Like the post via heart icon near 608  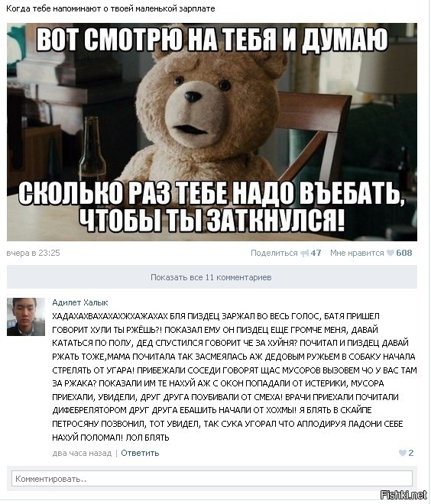click(390, 253)
